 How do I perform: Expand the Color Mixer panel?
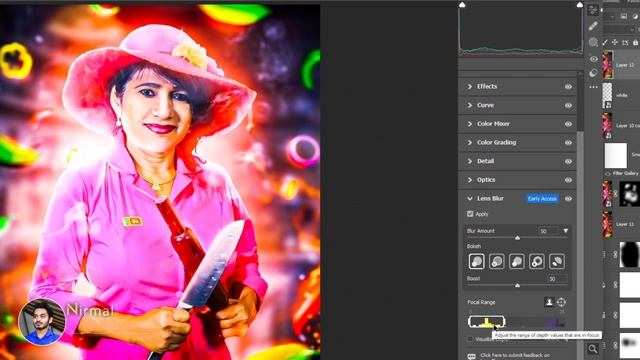(x=470, y=124)
